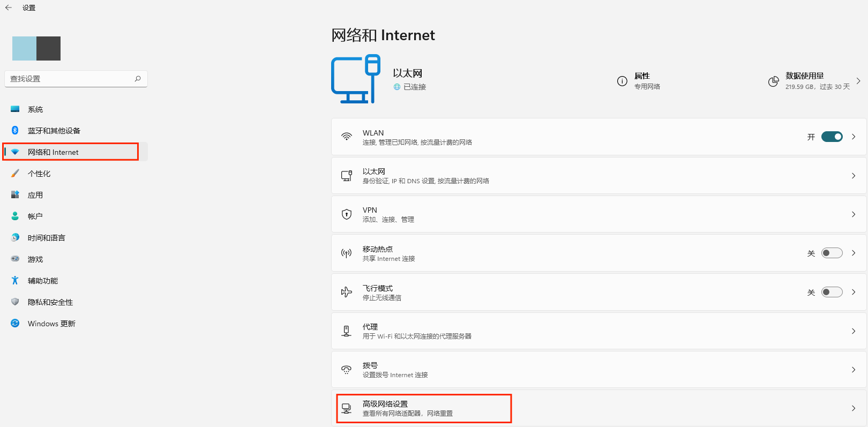Screen dimensions: 868x427
Task: Click the search magnifier icon
Action: click(x=138, y=79)
